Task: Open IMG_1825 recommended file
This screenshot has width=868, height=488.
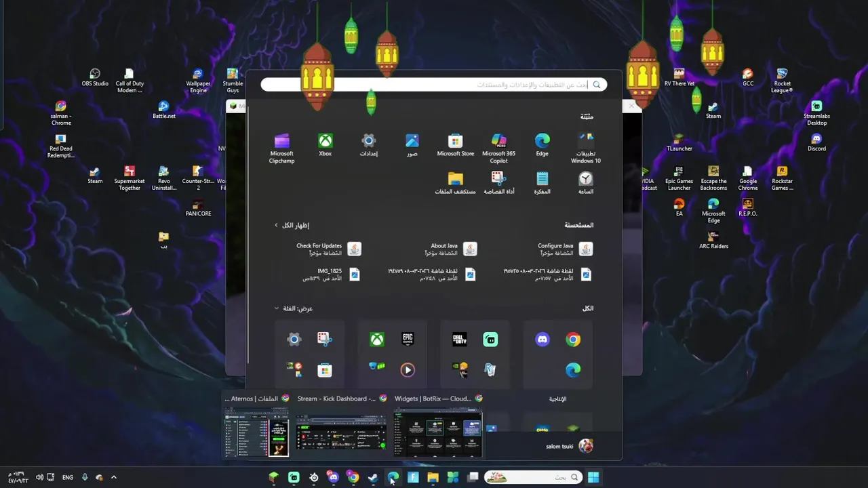Action: point(332,274)
